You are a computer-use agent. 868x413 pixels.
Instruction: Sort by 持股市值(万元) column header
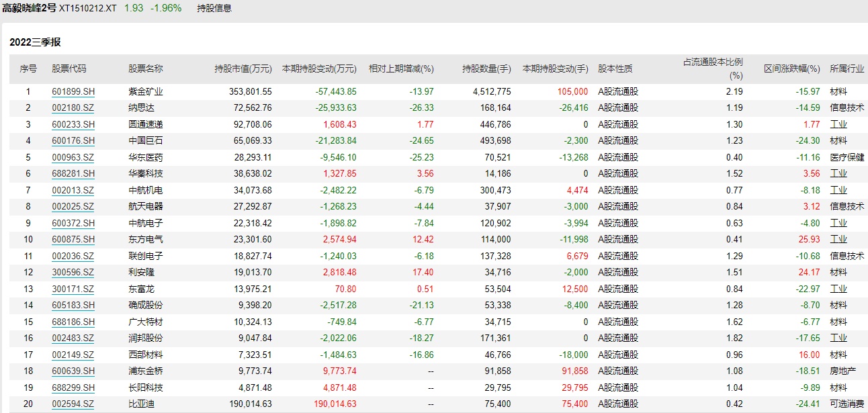[243, 68]
